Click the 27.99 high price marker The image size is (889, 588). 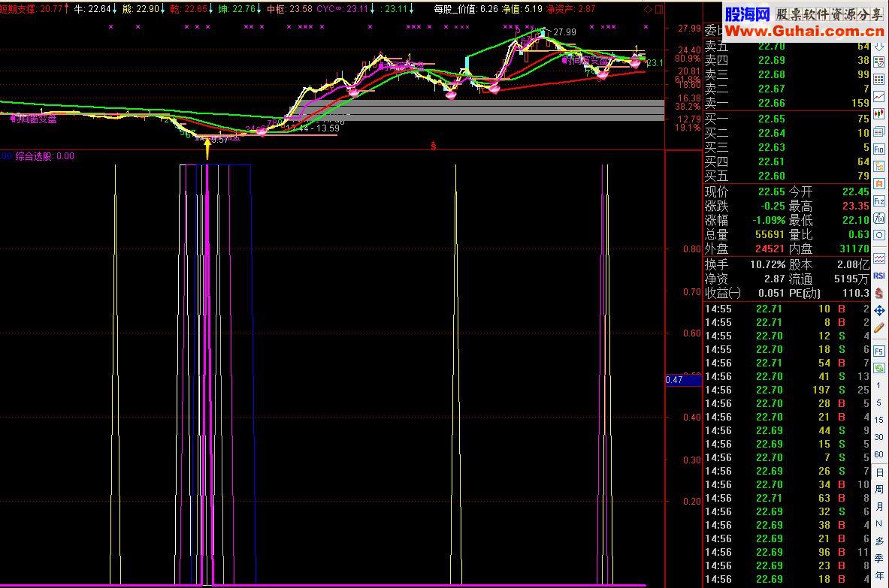(x=564, y=32)
